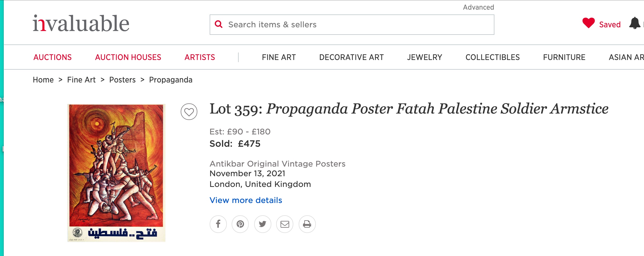Share the lot on Facebook
The height and width of the screenshot is (256, 644).
[218, 224]
